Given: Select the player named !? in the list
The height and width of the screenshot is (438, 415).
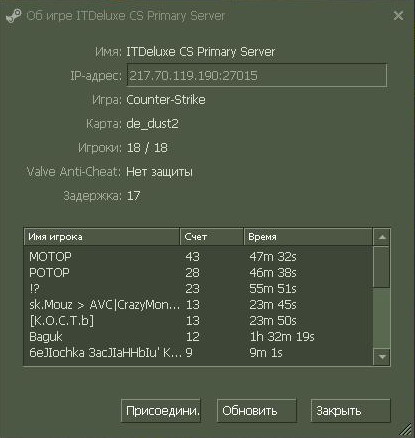Looking at the screenshot, I should 199,289.
